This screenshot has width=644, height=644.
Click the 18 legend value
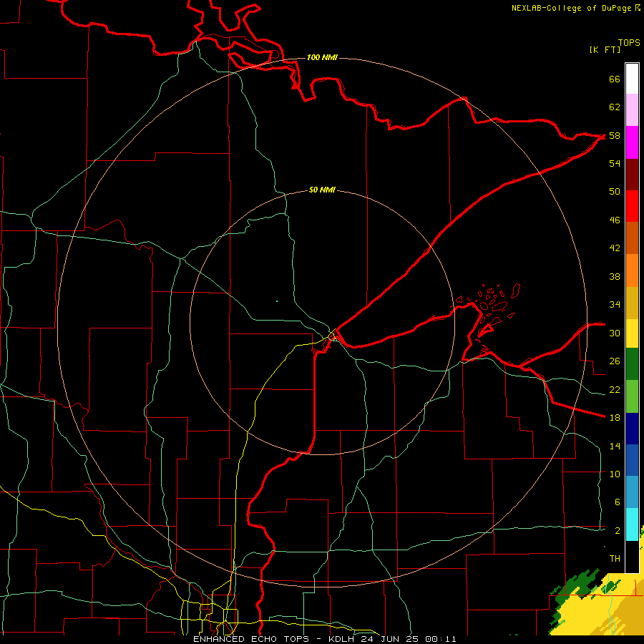(615, 418)
